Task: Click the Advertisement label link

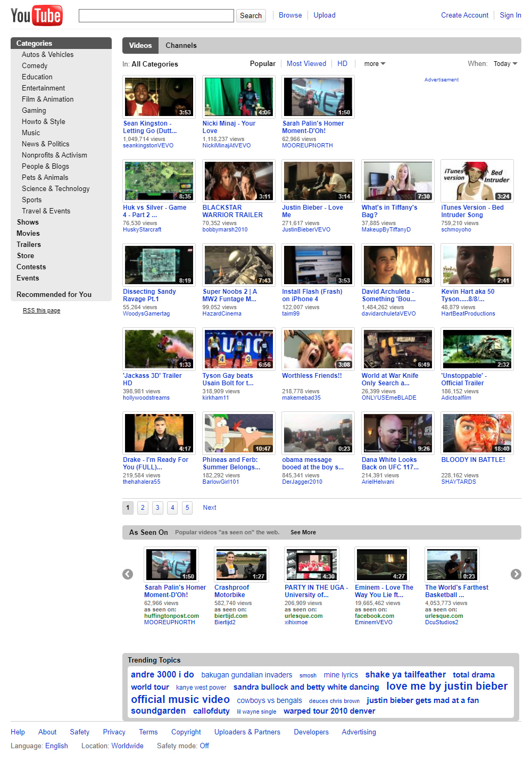Action: (442, 80)
